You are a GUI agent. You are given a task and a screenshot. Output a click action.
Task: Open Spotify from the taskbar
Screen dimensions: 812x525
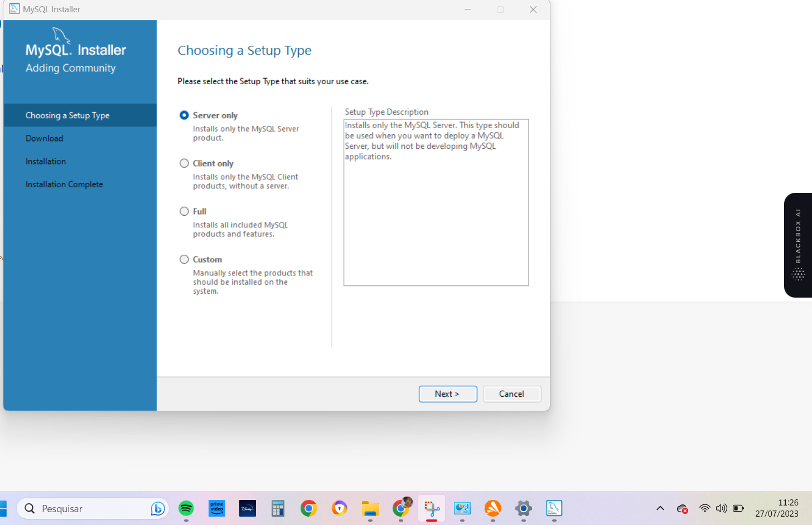tap(186, 508)
